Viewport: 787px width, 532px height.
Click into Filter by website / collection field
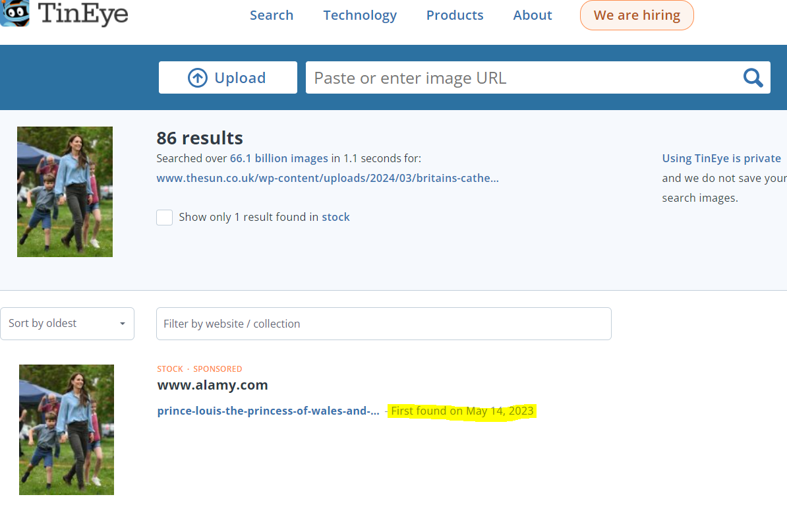[384, 324]
